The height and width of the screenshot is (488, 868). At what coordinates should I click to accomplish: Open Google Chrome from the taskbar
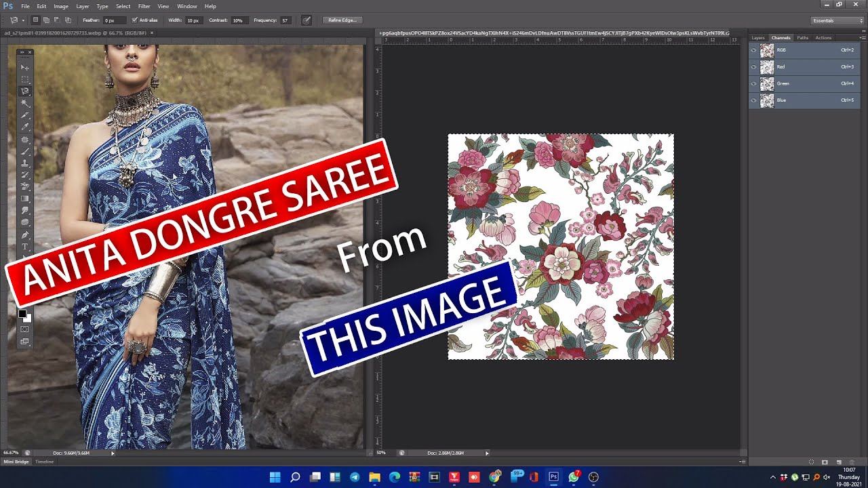(x=494, y=477)
